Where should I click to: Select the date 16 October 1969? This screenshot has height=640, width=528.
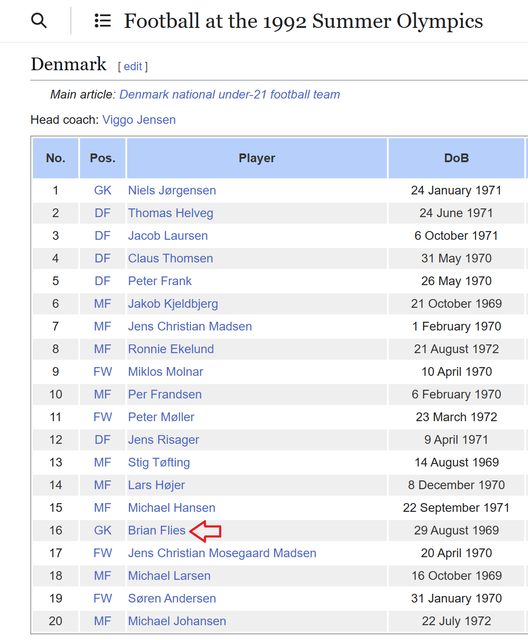[x=456, y=576]
